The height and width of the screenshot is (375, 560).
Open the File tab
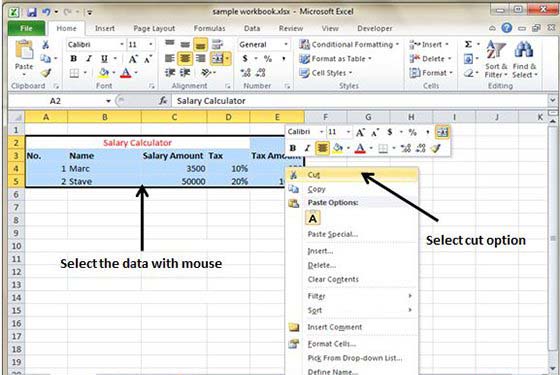[x=26, y=28]
